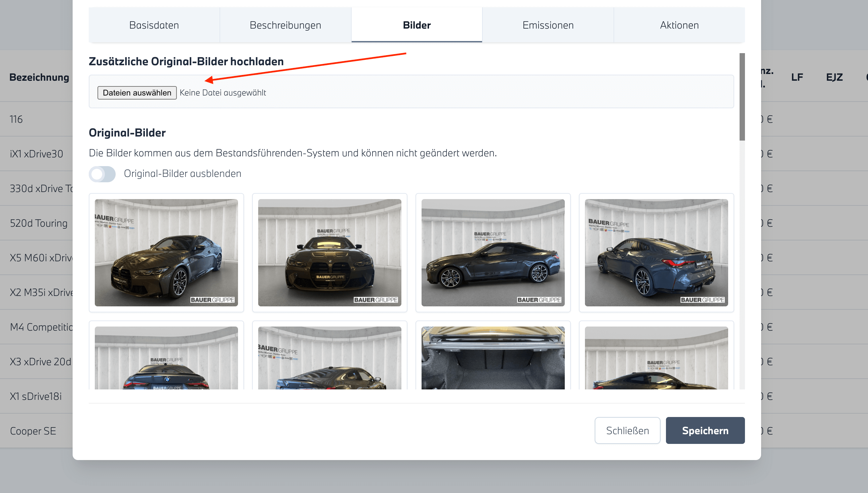Viewport: 868px width, 493px height.
Task: Switch to the Beschreibungen tab
Action: [285, 25]
